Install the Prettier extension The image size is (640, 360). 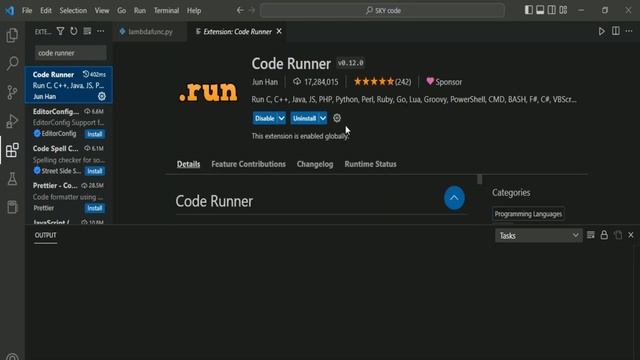[x=95, y=208]
